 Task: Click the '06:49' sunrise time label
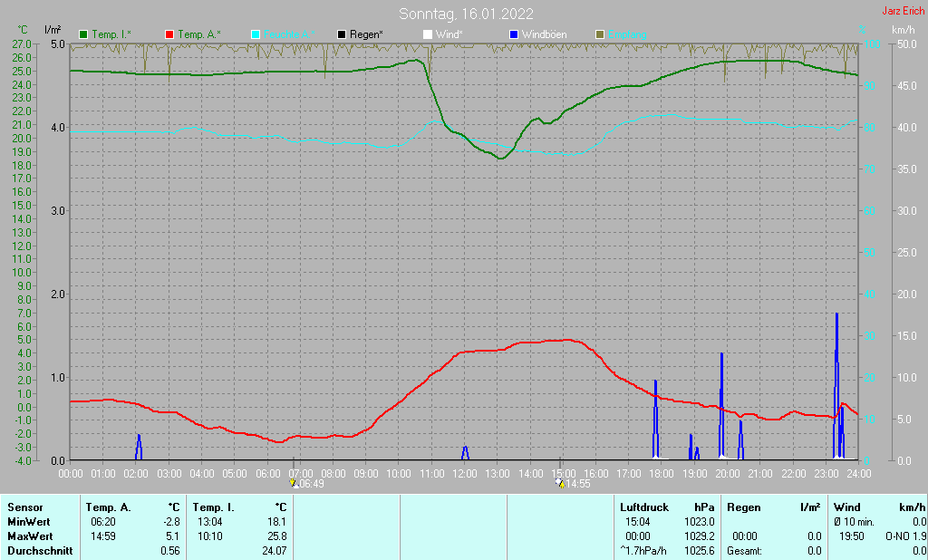click(312, 484)
